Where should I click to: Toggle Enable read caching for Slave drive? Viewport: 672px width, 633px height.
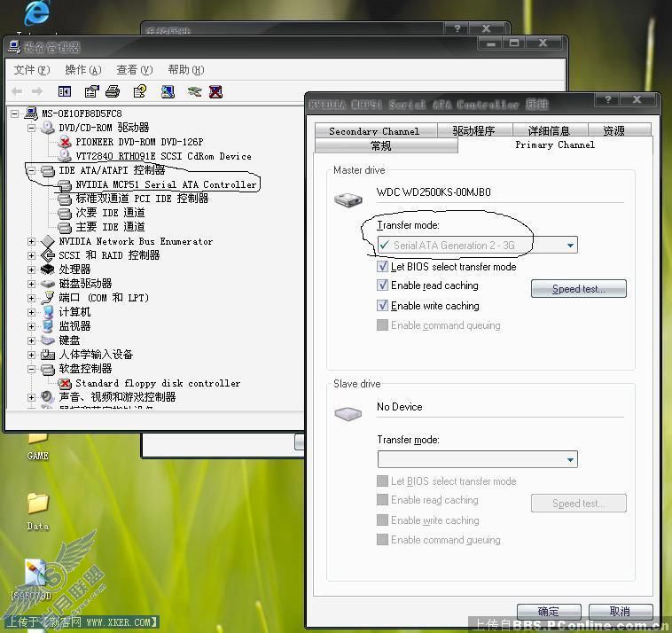[382, 500]
